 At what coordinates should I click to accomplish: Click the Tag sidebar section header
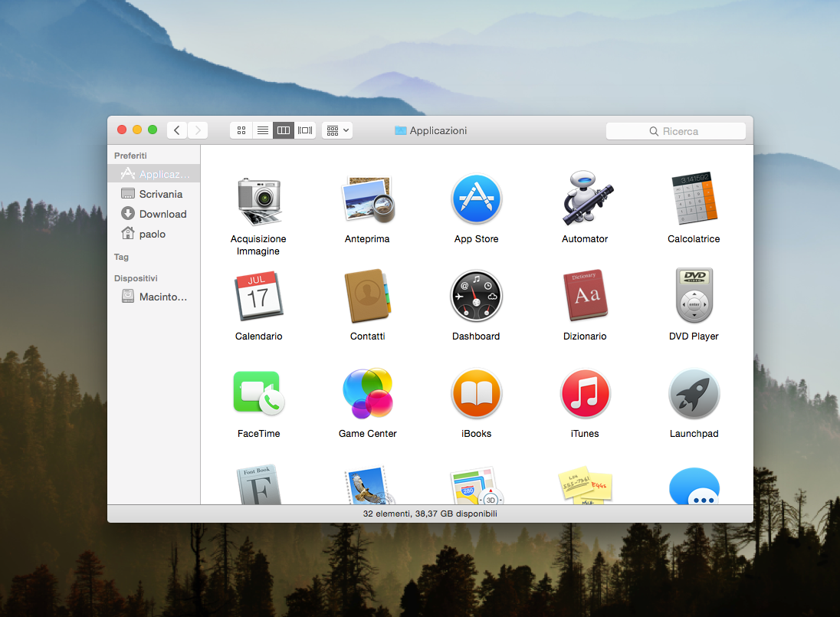121,257
